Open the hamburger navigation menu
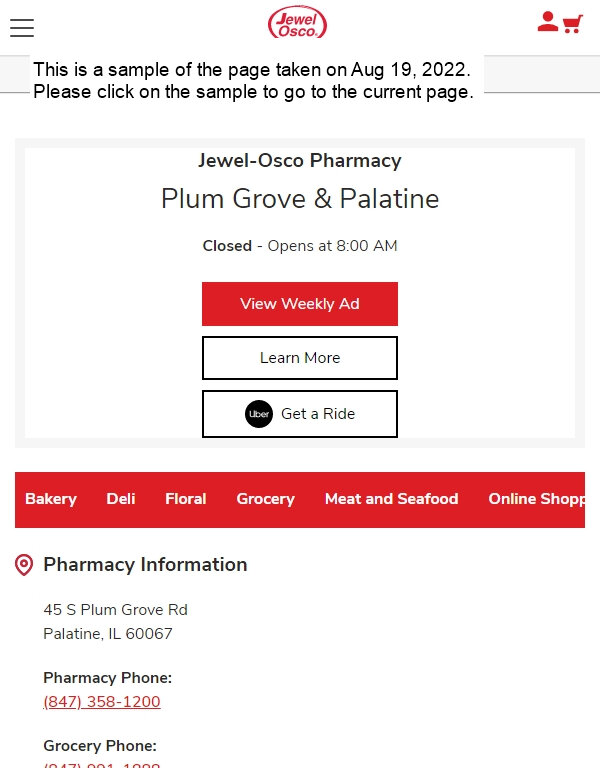 pos(22,27)
